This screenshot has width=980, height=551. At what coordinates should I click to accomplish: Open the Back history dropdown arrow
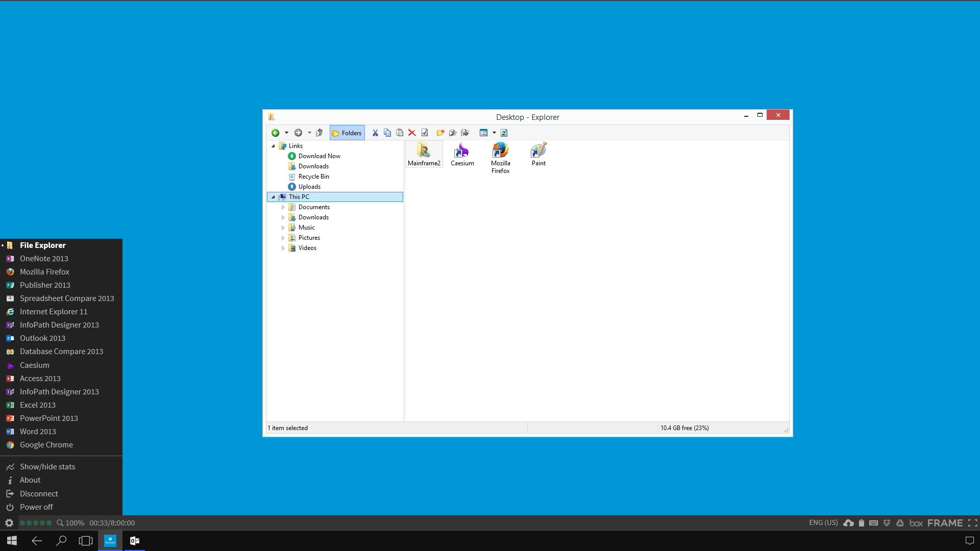pos(286,133)
